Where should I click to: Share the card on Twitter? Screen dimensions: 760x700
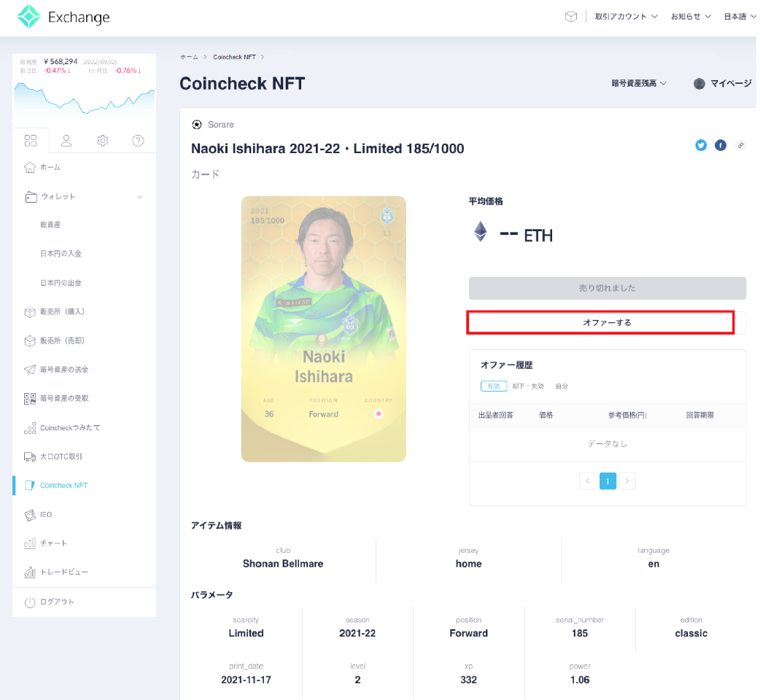tap(701, 145)
